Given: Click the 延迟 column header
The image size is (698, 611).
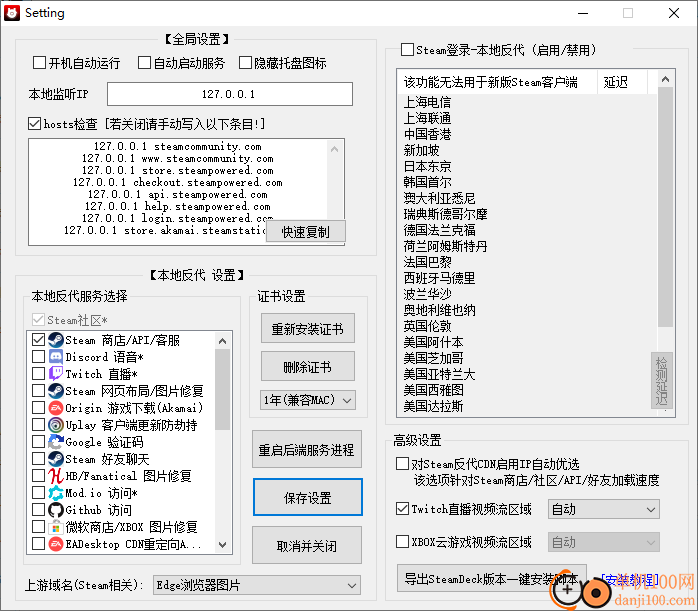Looking at the screenshot, I should pyautogui.click(x=622, y=82).
